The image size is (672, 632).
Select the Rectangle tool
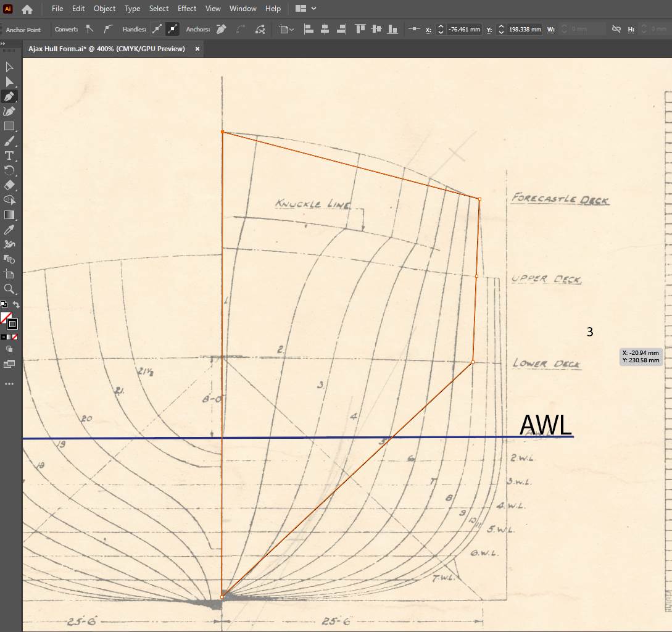[x=9, y=126]
